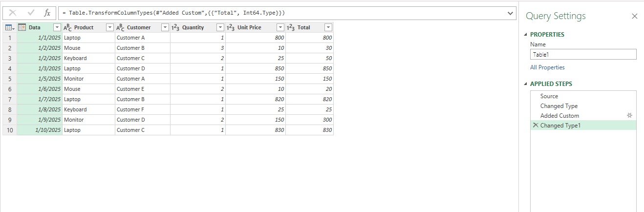The image size is (644, 212).
Task: Collapse the APPLIED STEPS section
Action: tap(526, 84)
